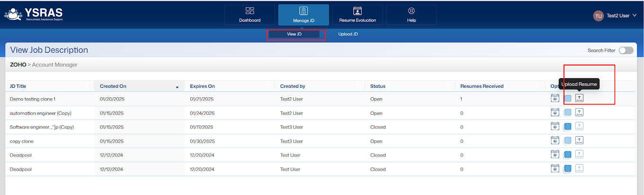Select the Manage JD tab
The image size is (644, 195).
(x=304, y=15)
